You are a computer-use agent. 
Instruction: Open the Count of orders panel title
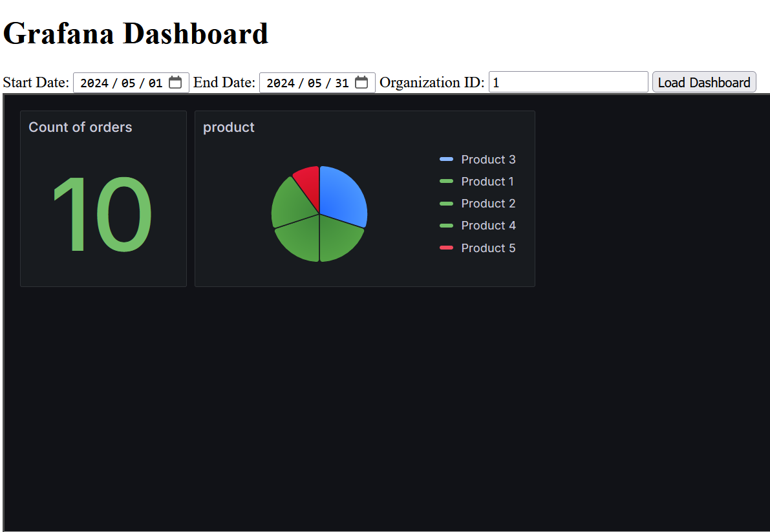81,127
